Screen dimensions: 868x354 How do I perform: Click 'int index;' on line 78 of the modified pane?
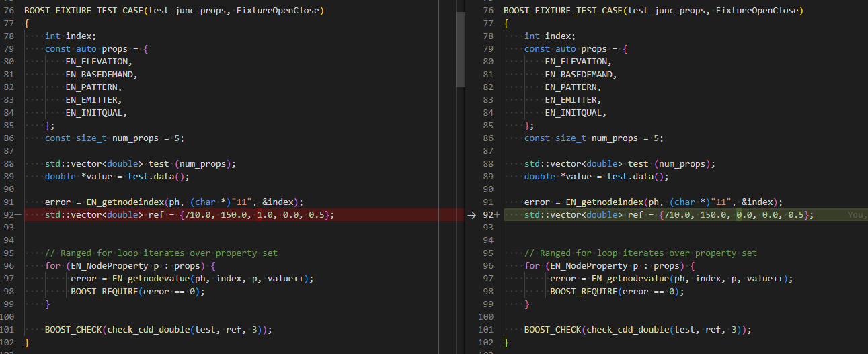tap(550, 36)
